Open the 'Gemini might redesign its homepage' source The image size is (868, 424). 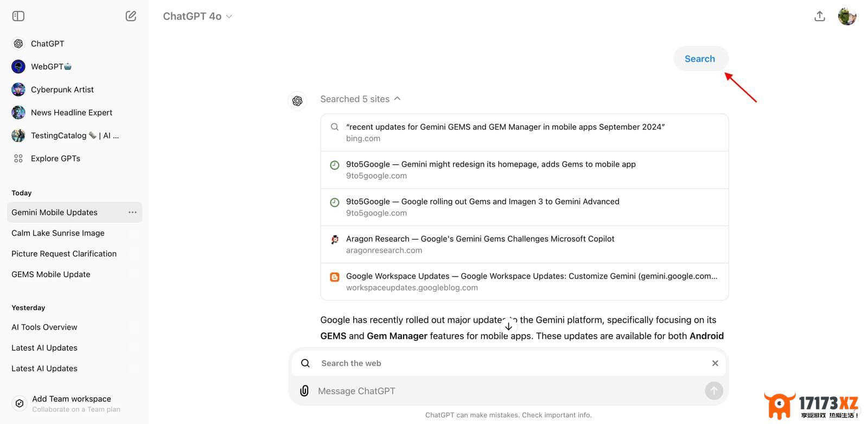(524, 170)
